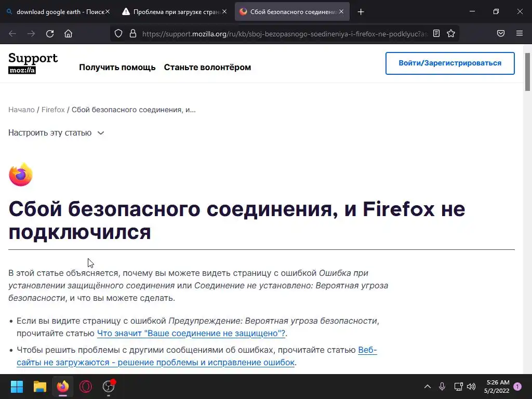Click 'Войти/Зарегистрироваться' button
This screenshot has width=532, height=399.
pos(450,63)
